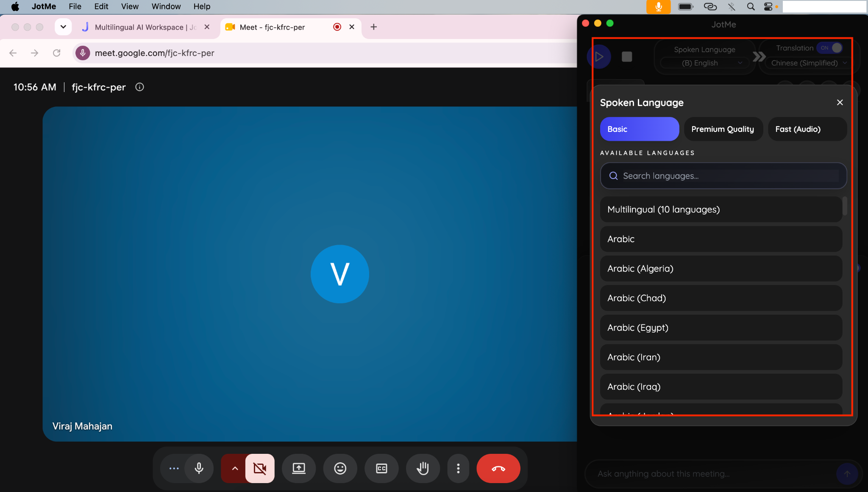Screen dimensions: 868x492
Task: Open the tab list dropdown chevron
Action: [63, 27]
